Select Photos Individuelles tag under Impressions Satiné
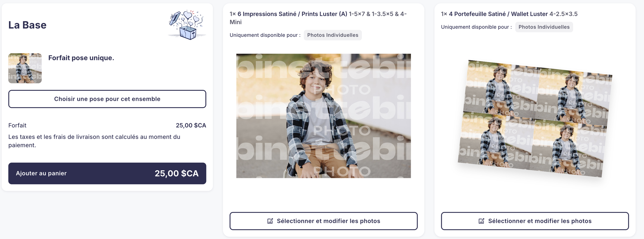The height and width of the screenshot is (239, 644). (x=333, y=35)
